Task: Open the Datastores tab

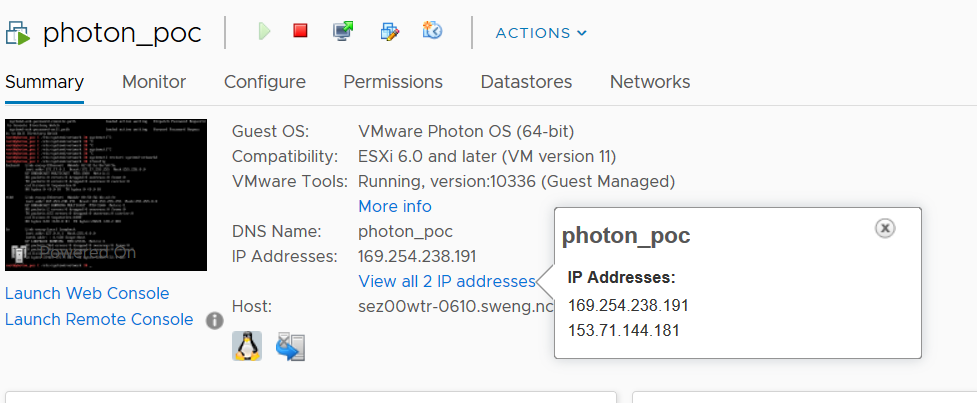Action: coord(527,82)
